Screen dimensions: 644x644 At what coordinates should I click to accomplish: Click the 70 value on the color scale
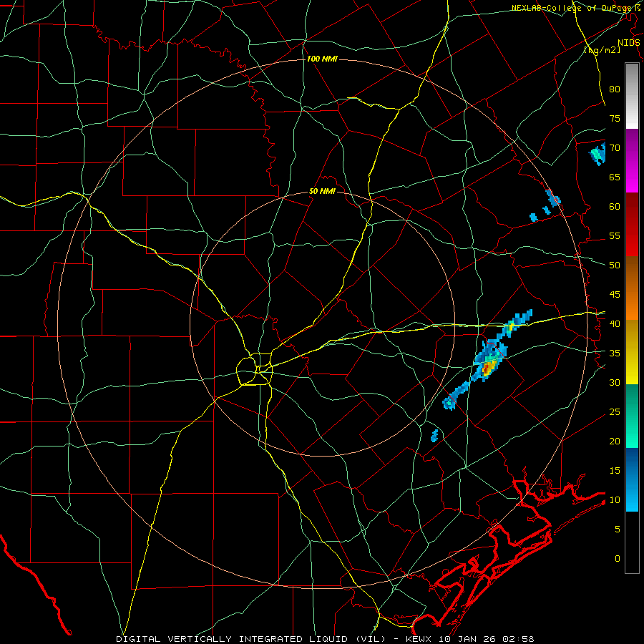[615, 148]
